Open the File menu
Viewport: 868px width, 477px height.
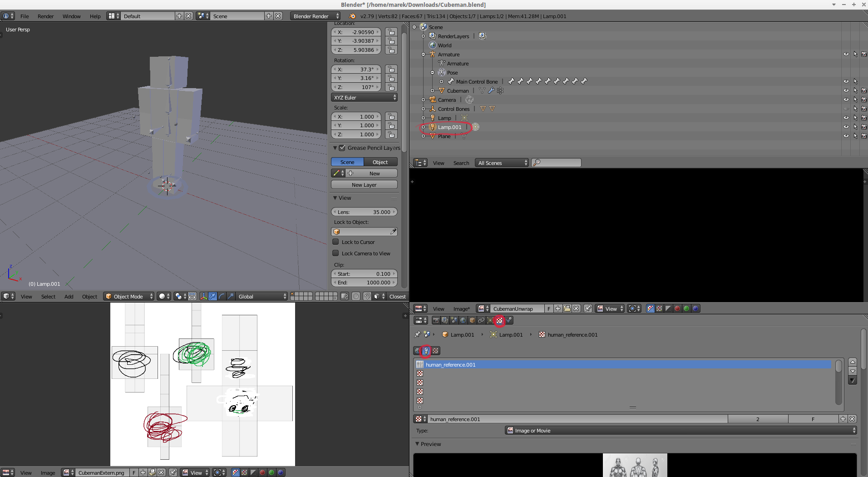[x=25, y=16]
